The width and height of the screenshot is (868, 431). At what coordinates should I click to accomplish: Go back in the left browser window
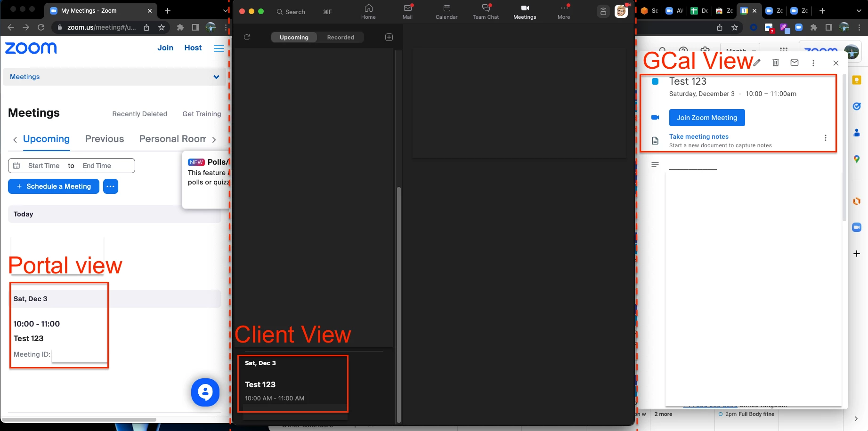coord(11,27)
